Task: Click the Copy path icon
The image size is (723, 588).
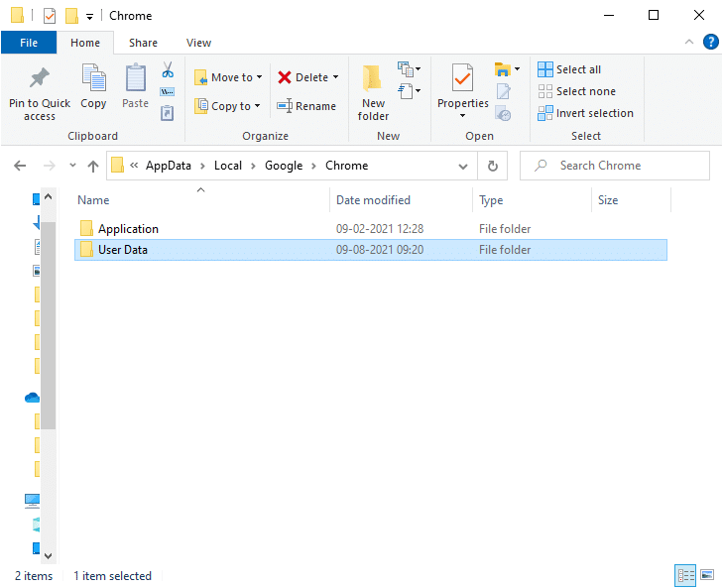Action: [167, 92]
